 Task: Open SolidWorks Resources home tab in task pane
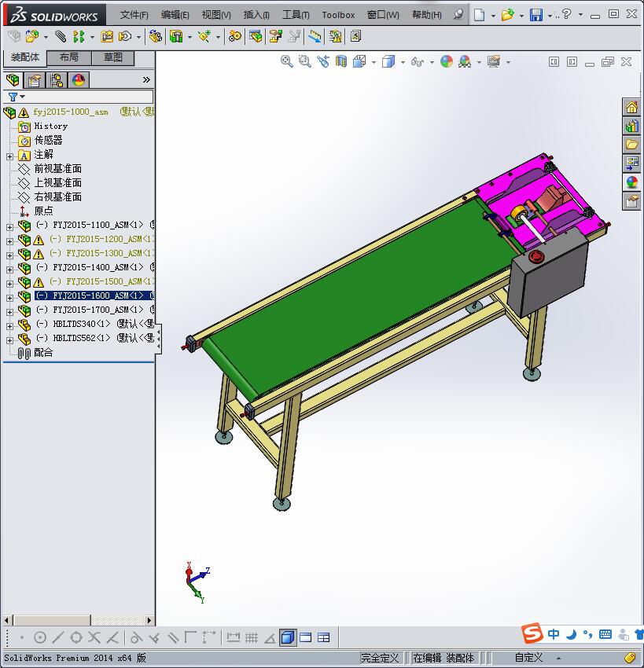coord(631,108)
